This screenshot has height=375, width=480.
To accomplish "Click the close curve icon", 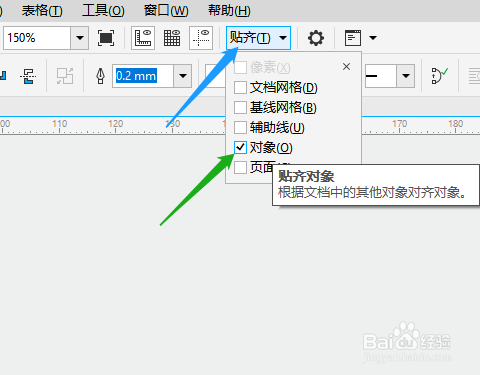I will tap(439, 76).
